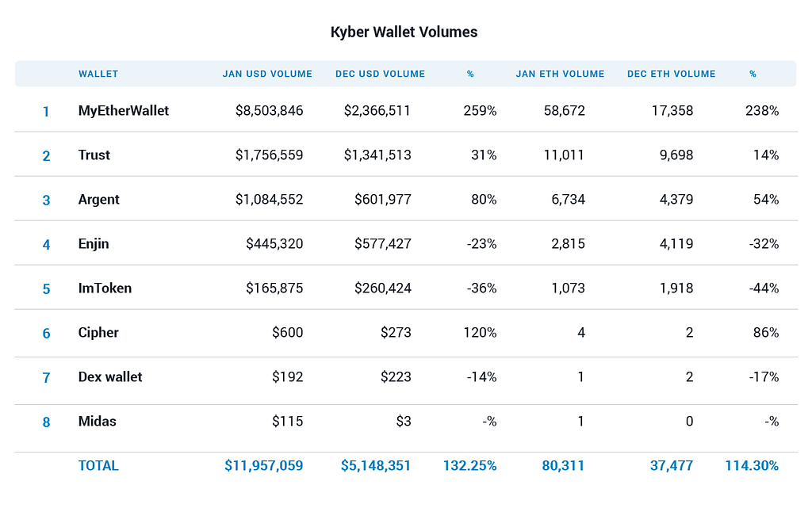Select the value $577,427
The height and width of the screenshot is (508, 812).
pyautogui.click(x=383, y=243)
